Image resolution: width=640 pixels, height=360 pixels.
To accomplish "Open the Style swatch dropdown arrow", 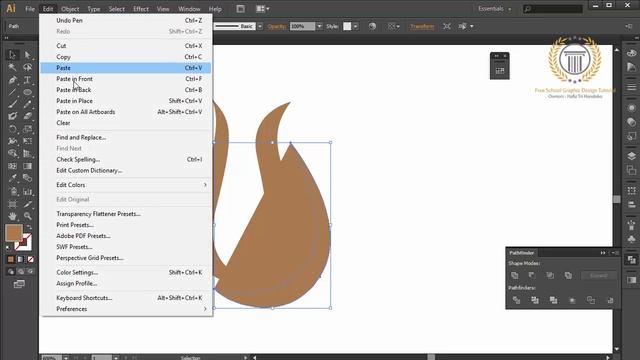I will (356, 26).
